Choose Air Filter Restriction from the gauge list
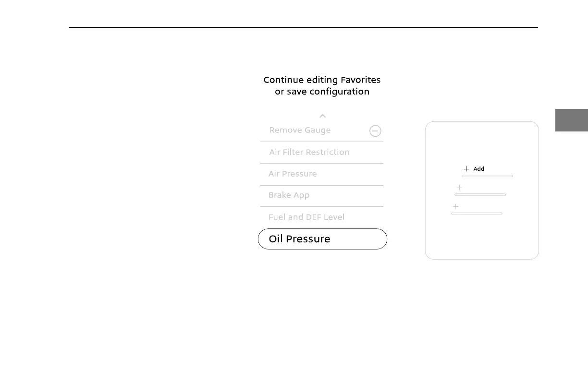The height and width of the screenshot is (380, 588). 309,152
